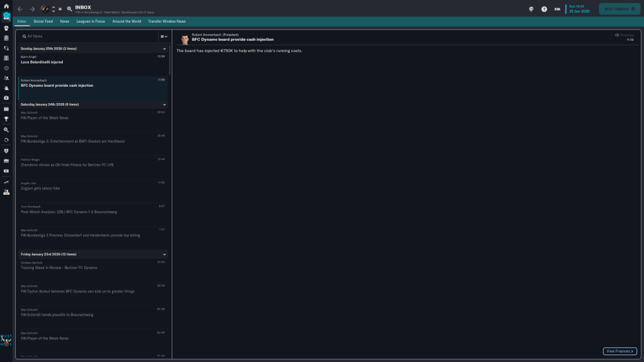The image size is (644, 362).
Task: Open Competitions via the trophy sidebar icon
Action: 6,119
